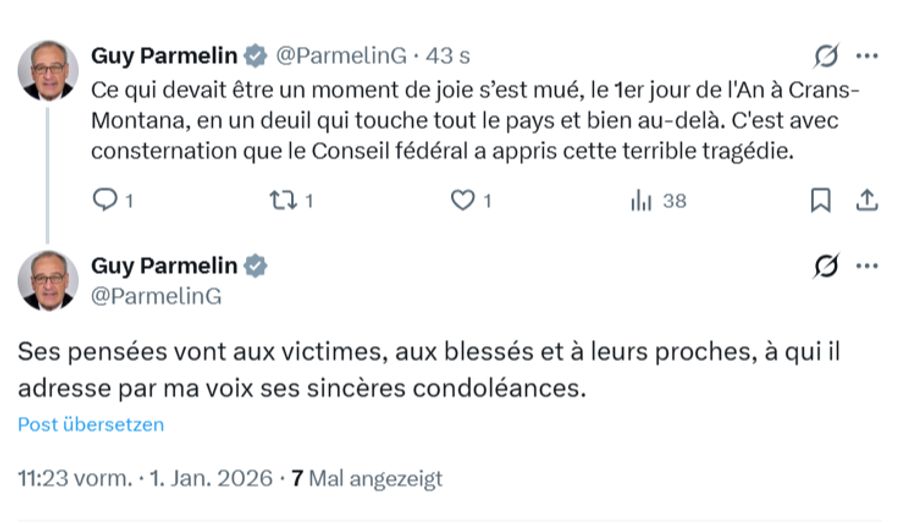900x526 pixels.
Task: Click the Post übersetzen link
Action: [91, 424]
